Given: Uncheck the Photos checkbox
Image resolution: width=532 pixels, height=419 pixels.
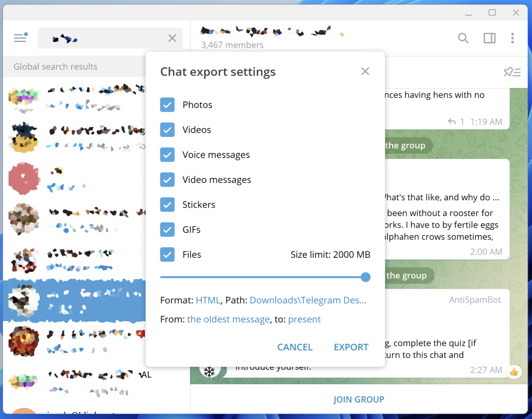Looking at the screenshot, I should tap(167, 105).
